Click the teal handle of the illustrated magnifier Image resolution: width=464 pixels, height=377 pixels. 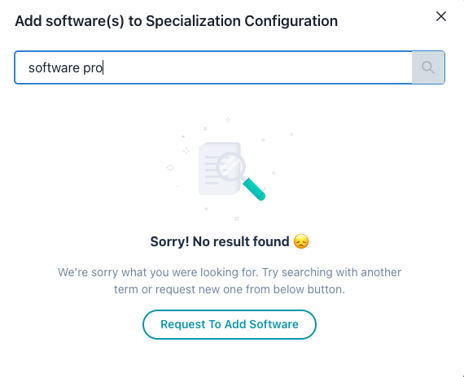254,189
